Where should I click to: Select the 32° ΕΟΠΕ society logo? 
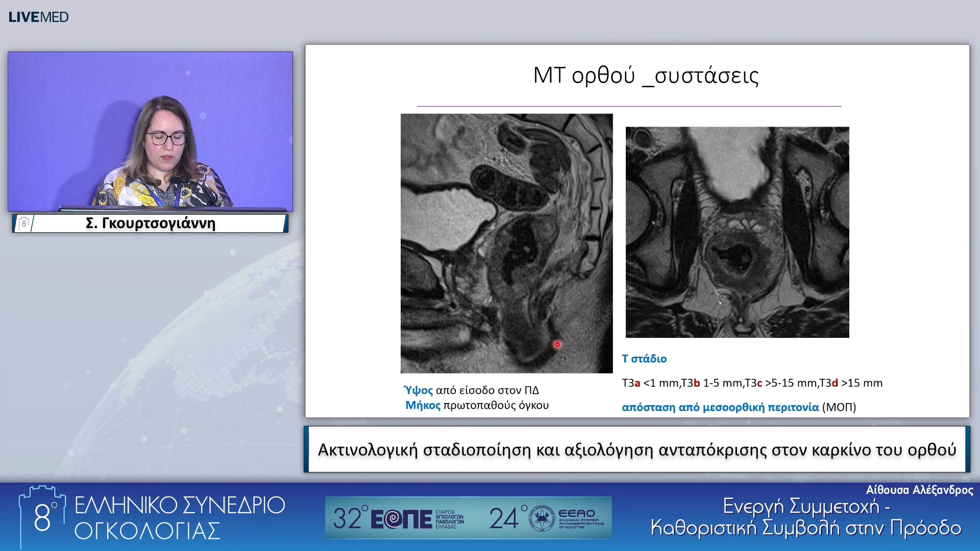pos(399,518)
